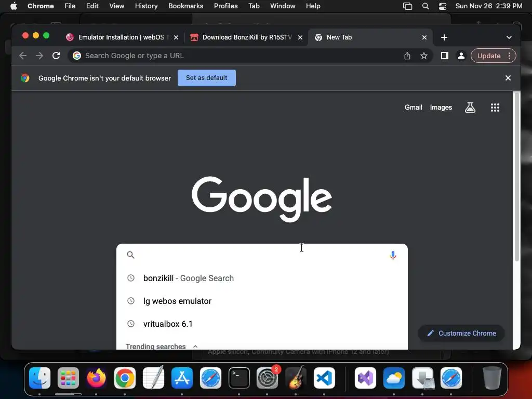
Task: Open the Images link
Action: click(441, 108)
